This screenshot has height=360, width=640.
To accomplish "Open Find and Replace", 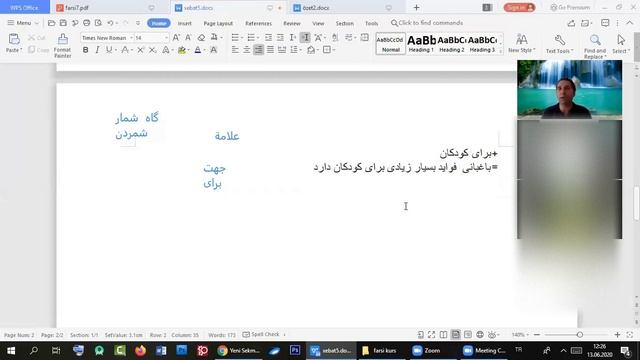I will [x=595, y=46].
